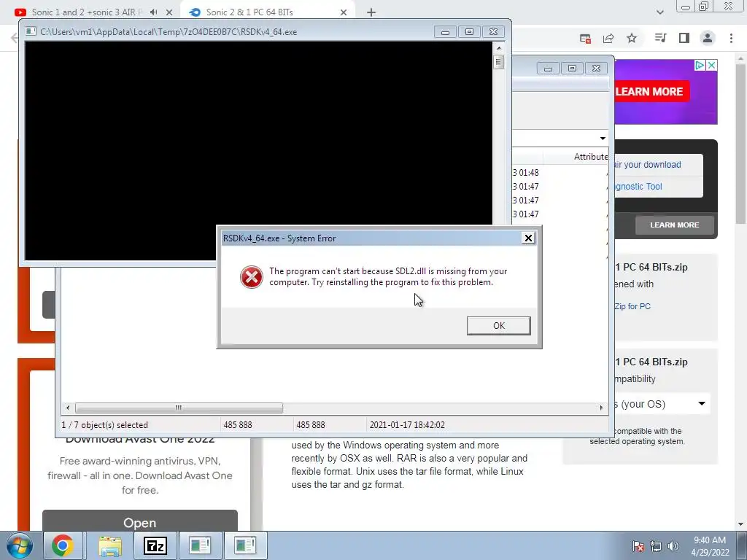747x560 pixels.
Task: Maximize the 7-Zip window behind the console
Action: point(572,69)
